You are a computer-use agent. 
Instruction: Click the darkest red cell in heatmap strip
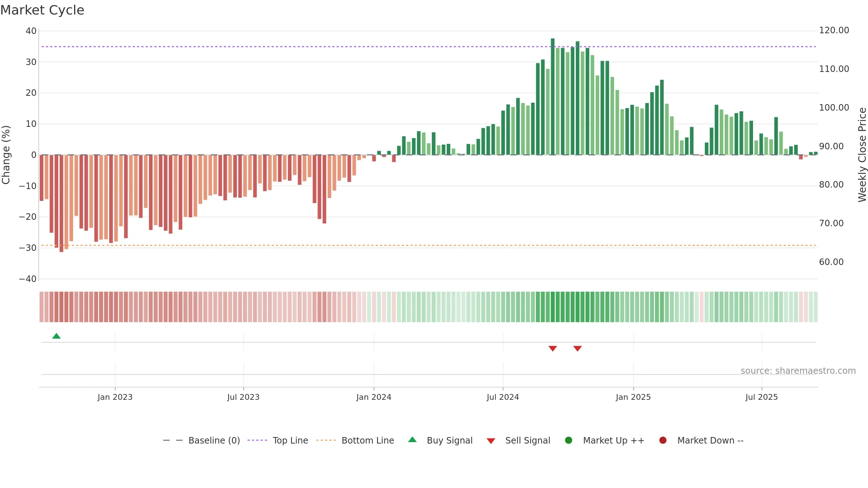[61, 307]
